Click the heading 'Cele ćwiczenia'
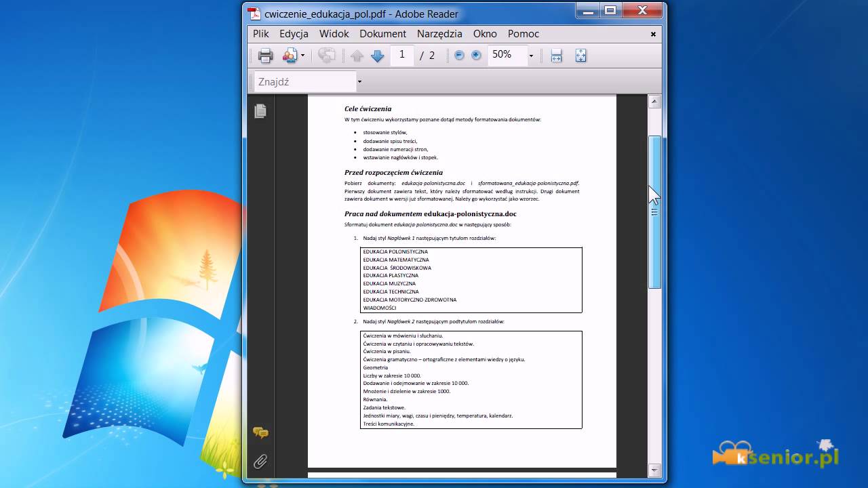868x488 pixels. tap(368, 108)
